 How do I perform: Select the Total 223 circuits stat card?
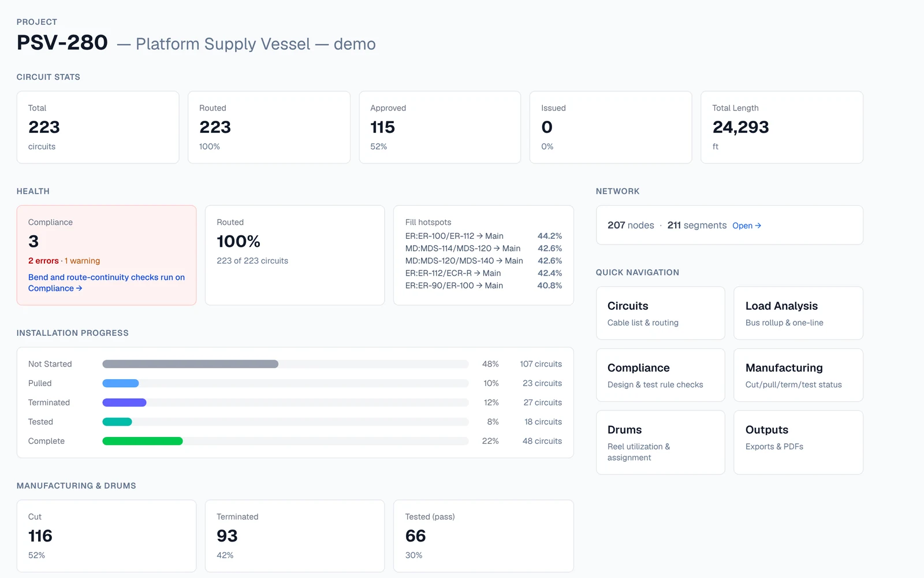coord(98,127)
